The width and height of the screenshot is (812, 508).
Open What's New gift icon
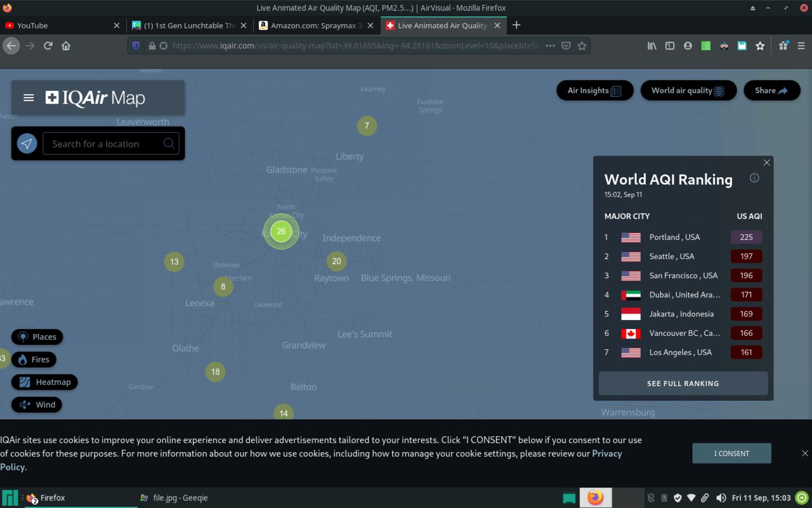point(783,46)
